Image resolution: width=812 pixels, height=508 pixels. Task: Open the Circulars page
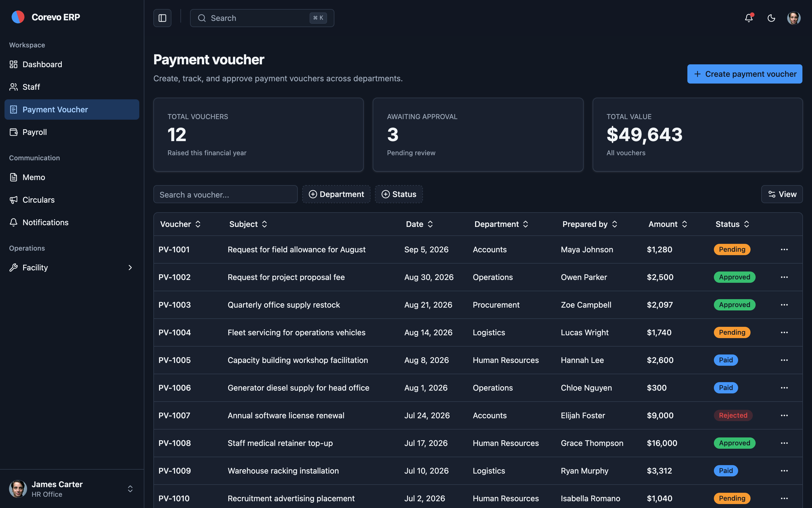coord(72,200)
